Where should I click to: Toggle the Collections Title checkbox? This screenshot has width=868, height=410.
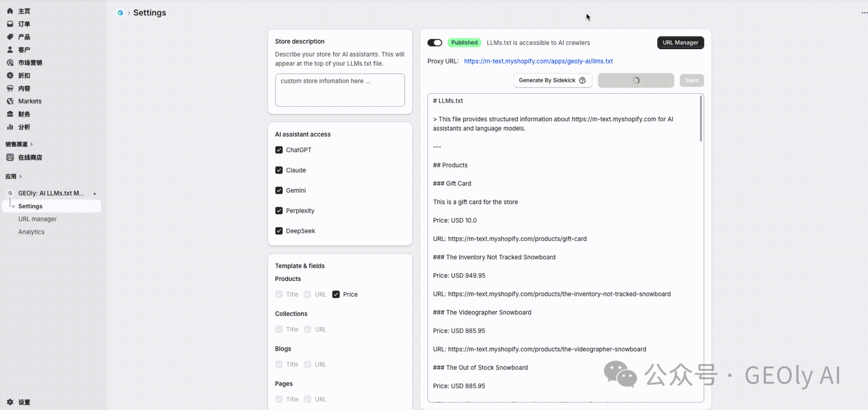(279, 330)
